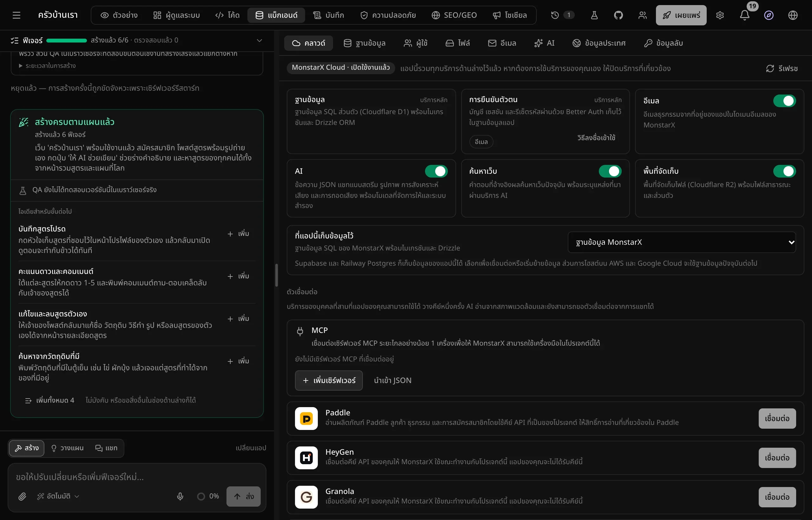812x520 pixels.
Task: Click the compass explore icon
Action: click(x=769, y=15)
